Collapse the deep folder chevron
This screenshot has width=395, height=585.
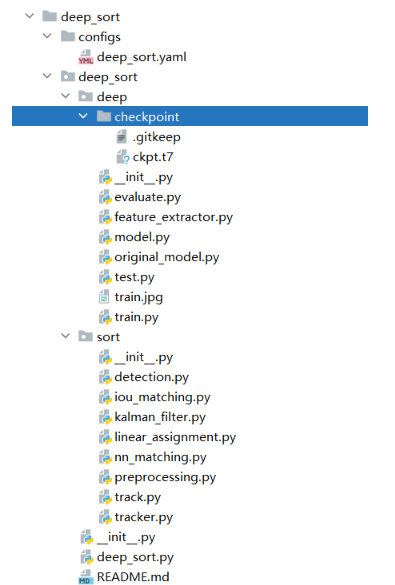pyautogui.click(x=66, y=96)
